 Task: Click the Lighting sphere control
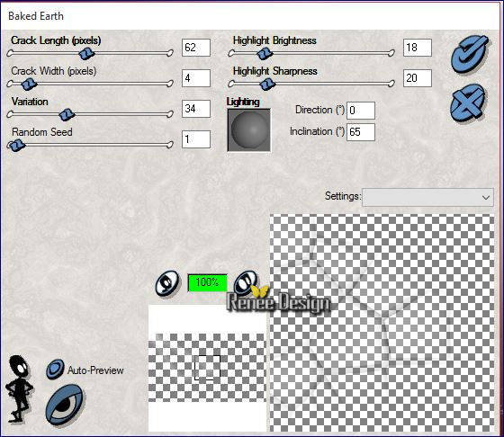(249, 130)
